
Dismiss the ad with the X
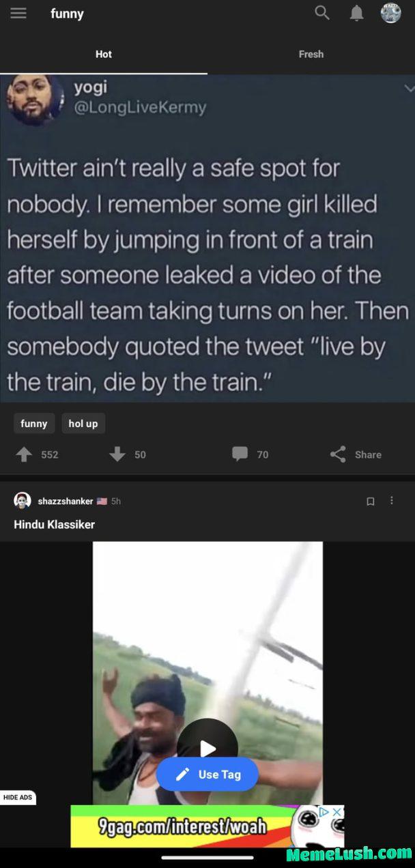click(337, 812)
